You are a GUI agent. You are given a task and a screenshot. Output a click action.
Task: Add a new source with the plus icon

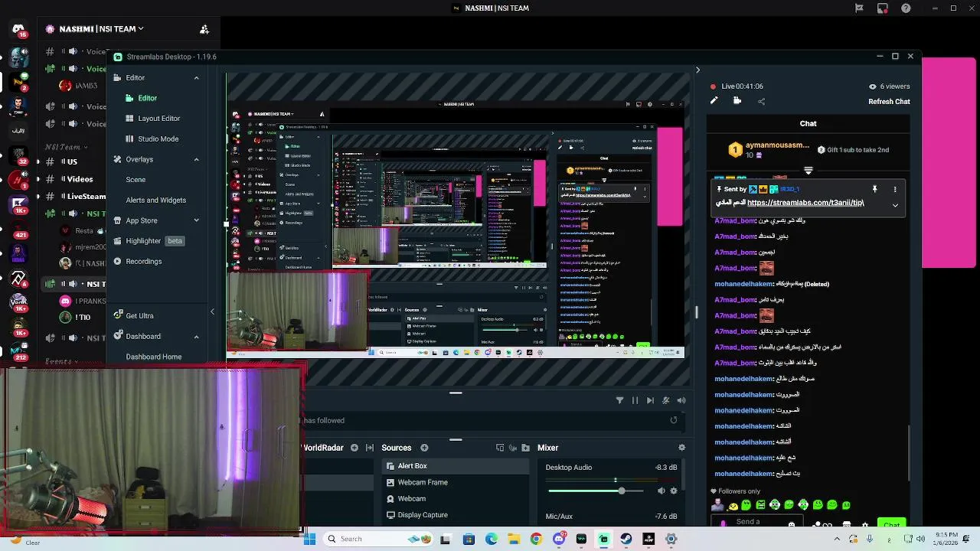424,448
